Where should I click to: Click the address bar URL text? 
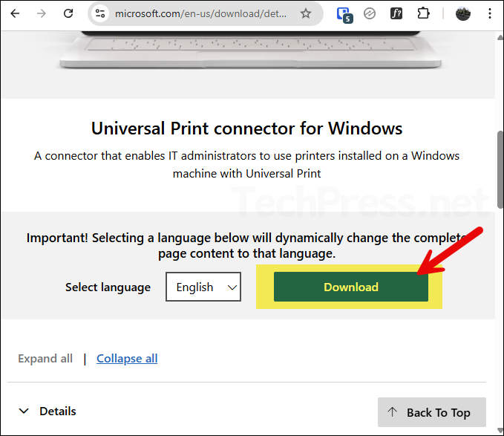(x=200, y=13)
